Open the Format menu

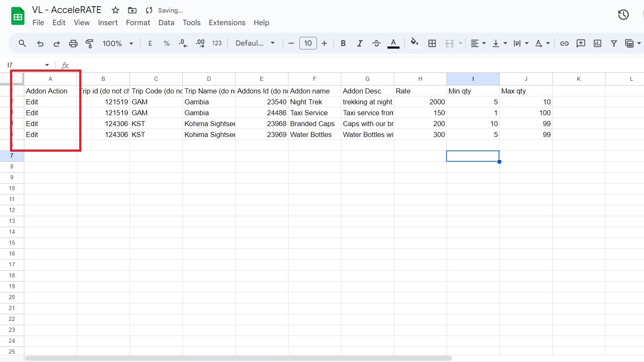(x=138, y=23)
